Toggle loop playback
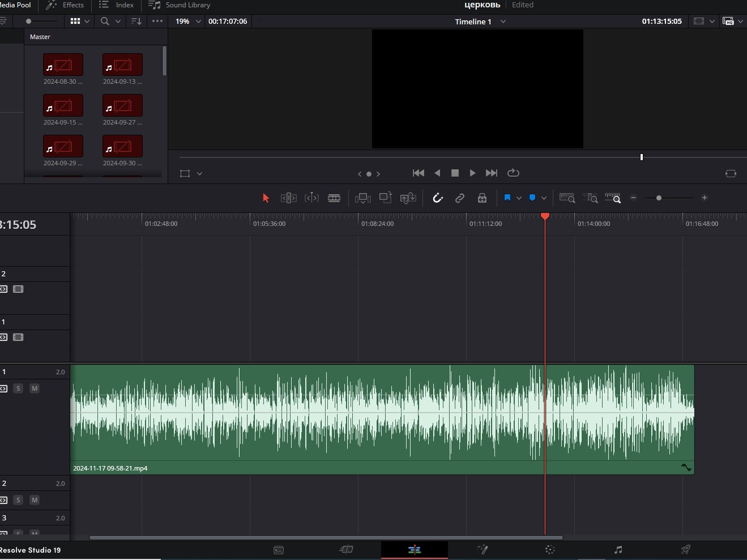The image size is (747, 560). [513, 173]
